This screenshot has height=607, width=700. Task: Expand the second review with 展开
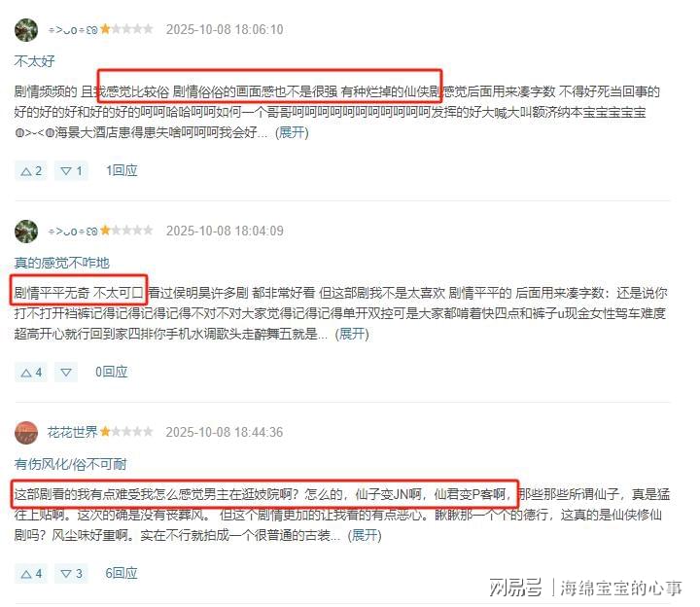pyautogui.click(x=352, y=334)
